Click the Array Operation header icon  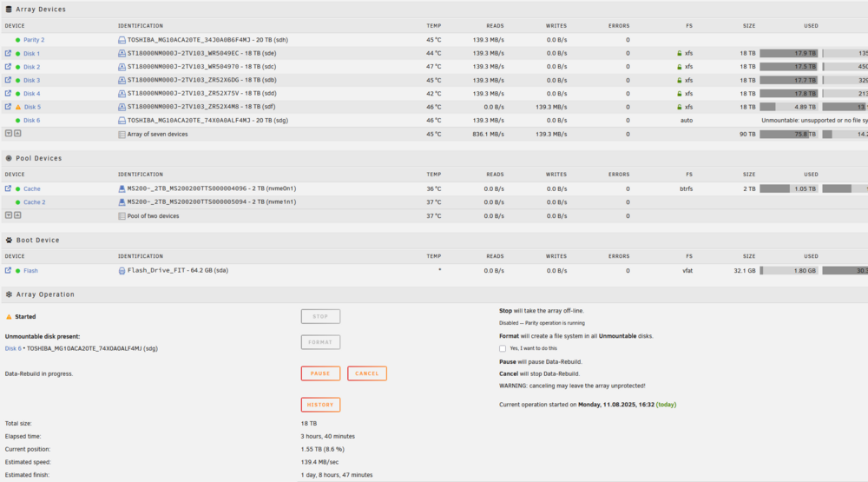click(9, 294)
